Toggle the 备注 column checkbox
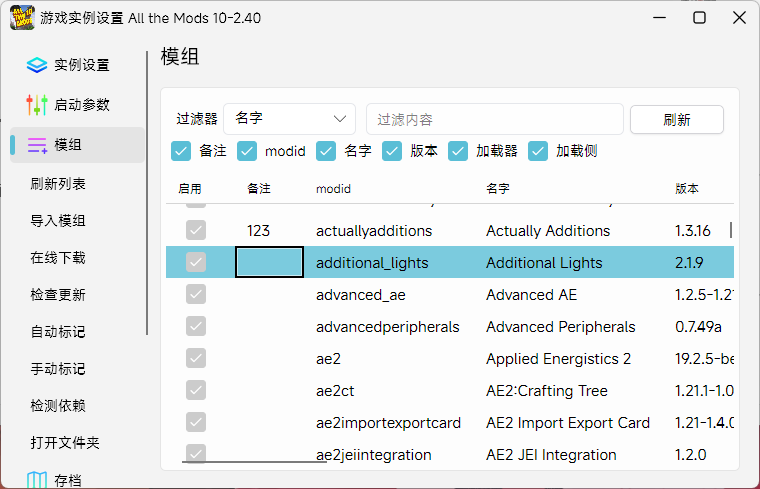760x489 pixels. [181, 151]
